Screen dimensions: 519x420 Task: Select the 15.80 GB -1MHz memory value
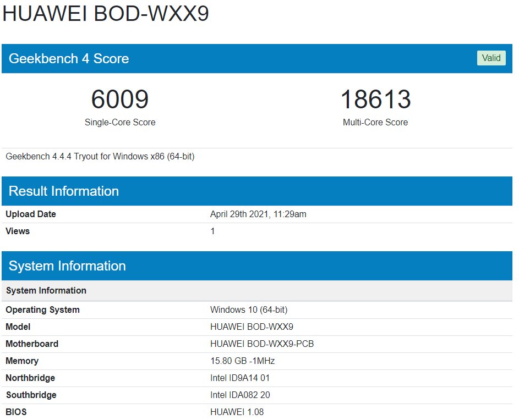(x=242, y=361)
